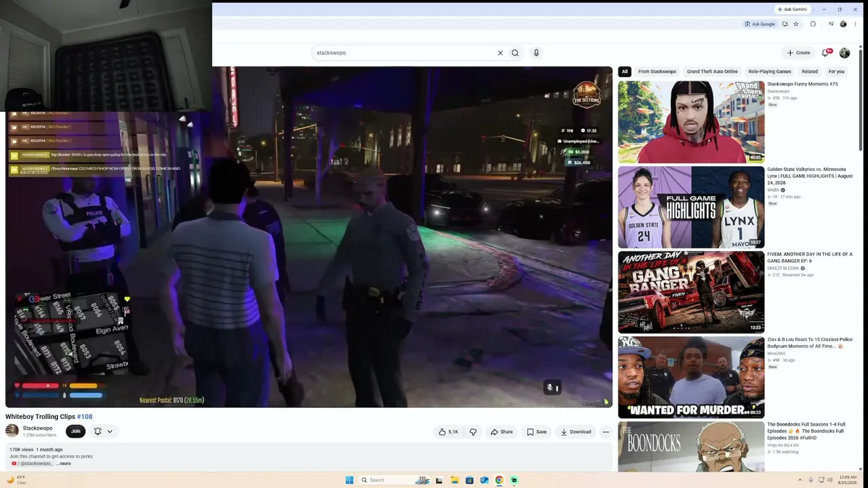
Task: Open the YouTube account avatar menu
Action: pos(844,53)
